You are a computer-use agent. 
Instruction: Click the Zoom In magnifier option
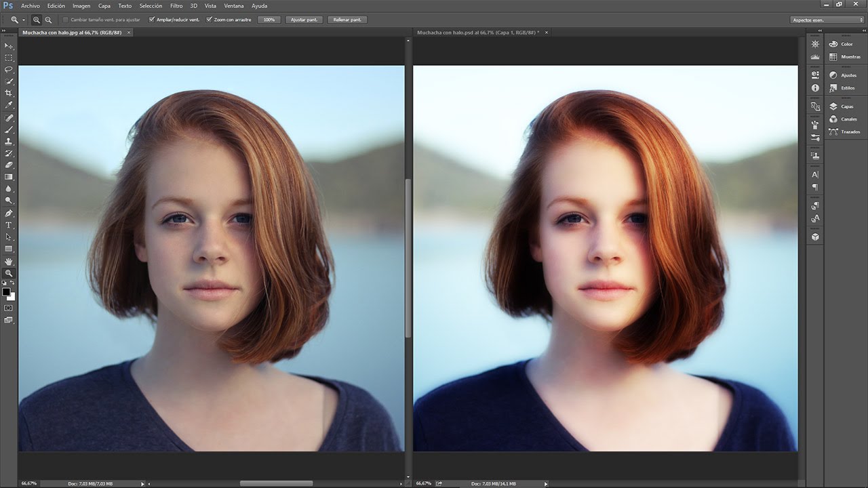(x=37, y=20)
